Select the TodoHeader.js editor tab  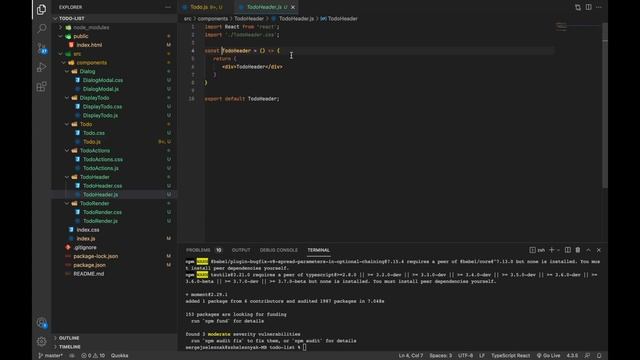(264, 7)
